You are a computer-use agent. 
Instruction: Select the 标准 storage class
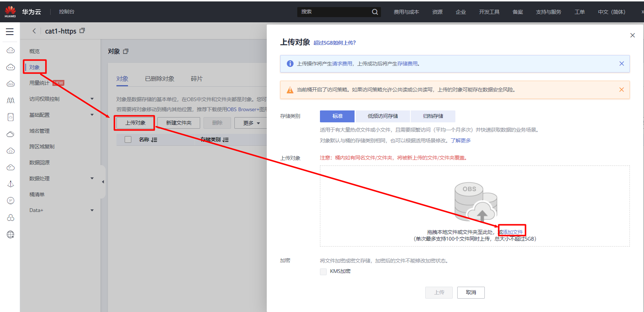(x=337, y=116)
